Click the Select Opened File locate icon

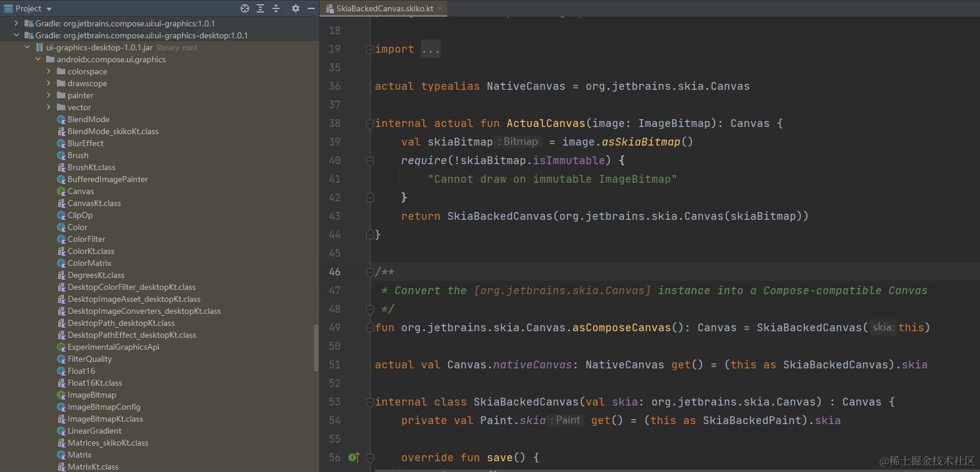point(245,8)
